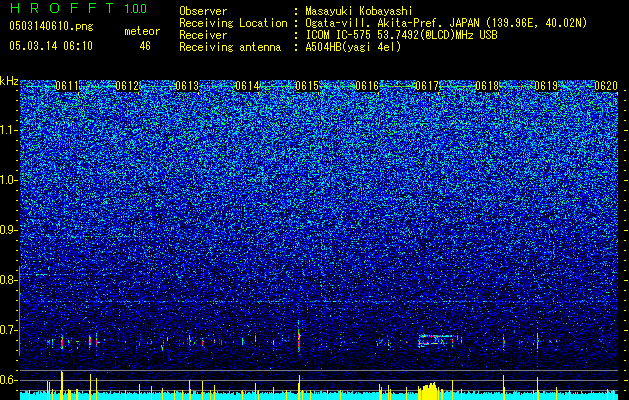Select the filename 0503140610.png
This screenshot has width=629, height=400.
[51, 26]
